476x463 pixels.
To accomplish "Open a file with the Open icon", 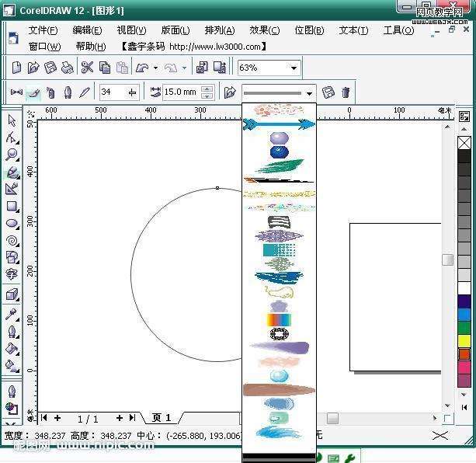I will (x=33, y=67).
